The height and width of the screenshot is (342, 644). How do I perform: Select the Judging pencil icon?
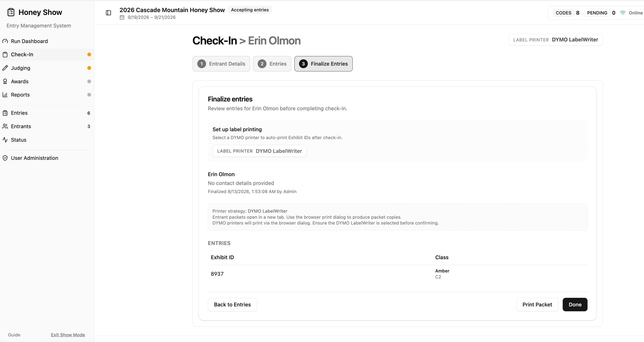pos(5,68)
